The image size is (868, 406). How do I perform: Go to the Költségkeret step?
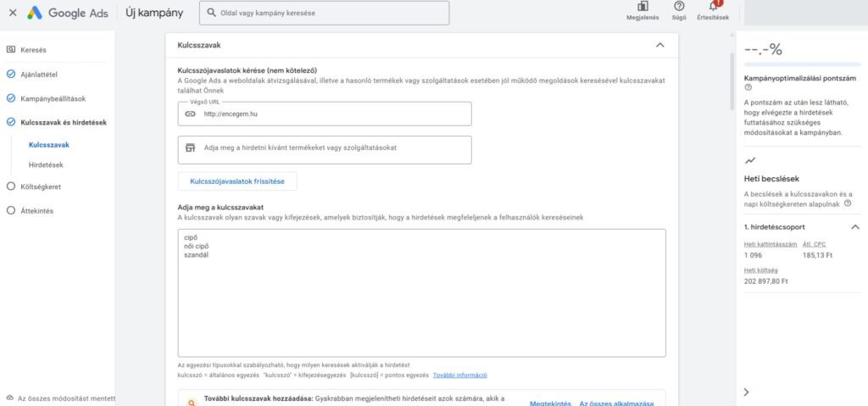tap(40, 186)
